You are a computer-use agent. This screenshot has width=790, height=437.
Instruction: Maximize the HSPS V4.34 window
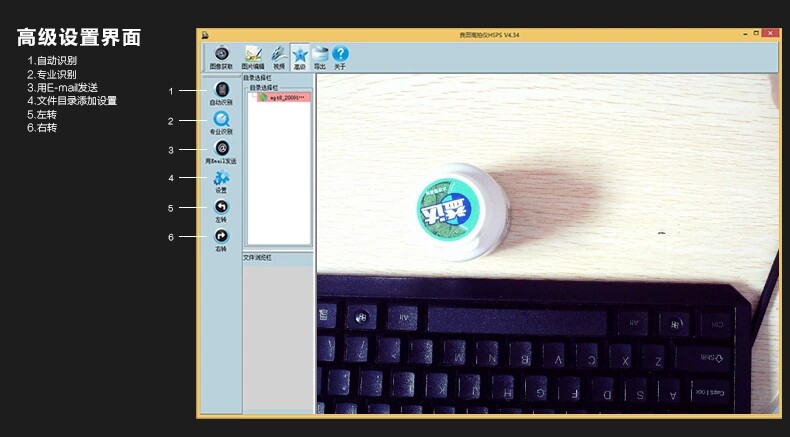coord(756,33)
